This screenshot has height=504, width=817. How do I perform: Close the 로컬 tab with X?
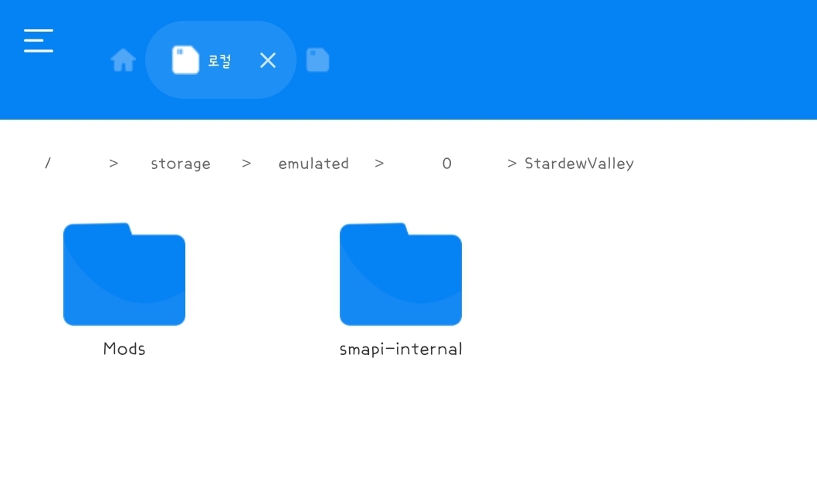[268, 60]
